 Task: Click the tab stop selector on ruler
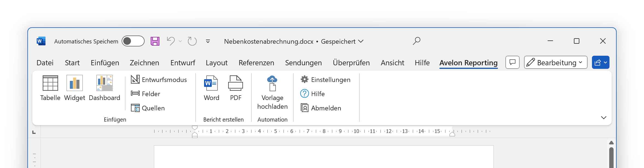(34, 132)
